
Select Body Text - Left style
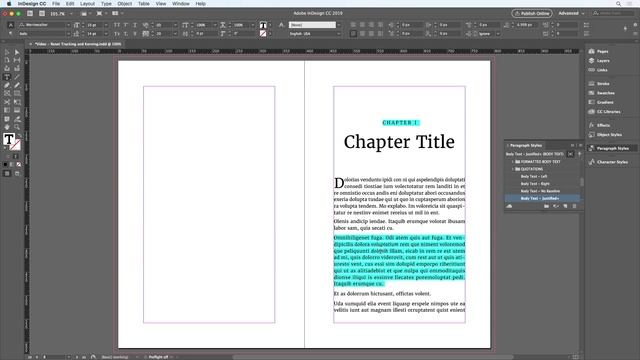[x=542, y=176]
